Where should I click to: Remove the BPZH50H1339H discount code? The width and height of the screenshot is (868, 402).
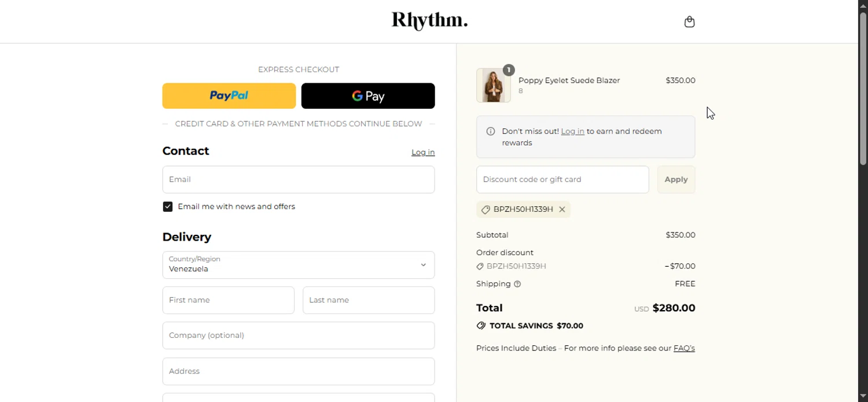pos(562,209)
